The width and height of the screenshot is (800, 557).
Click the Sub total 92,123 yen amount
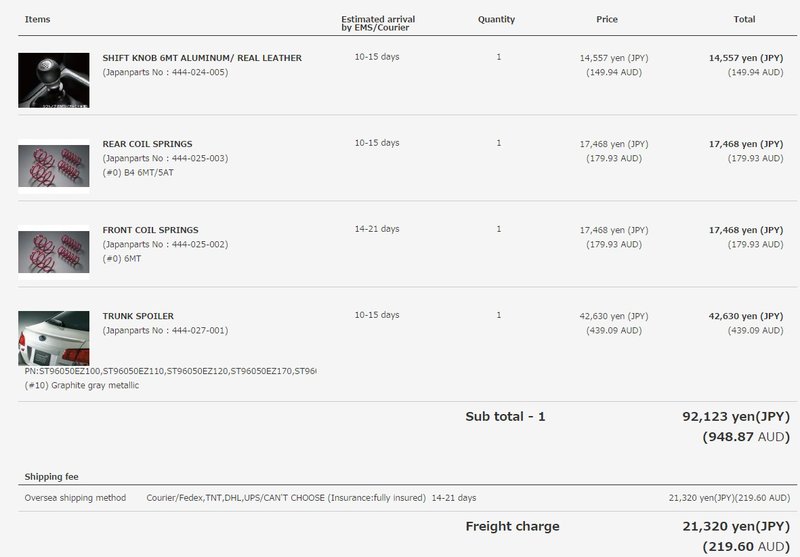click(736, 417)
